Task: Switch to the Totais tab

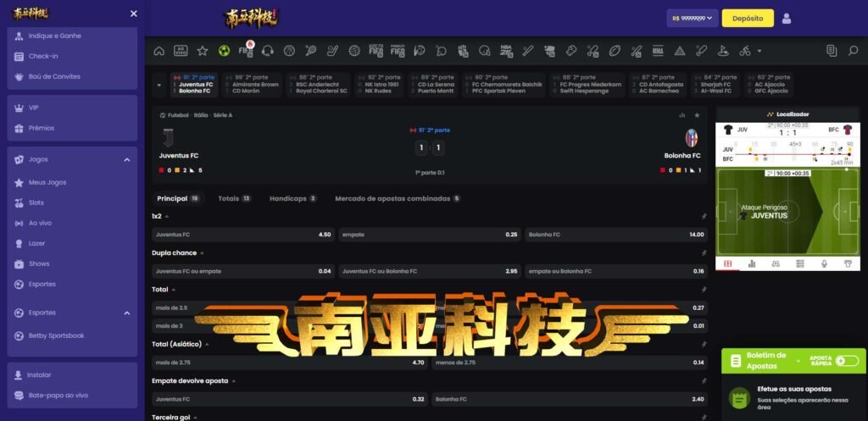Action: coord(234,198)
